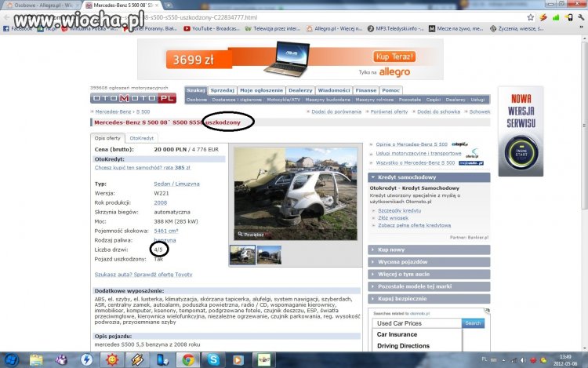Click Dodaj do schowka link
The image size is (588, 368).
point(438,111)
